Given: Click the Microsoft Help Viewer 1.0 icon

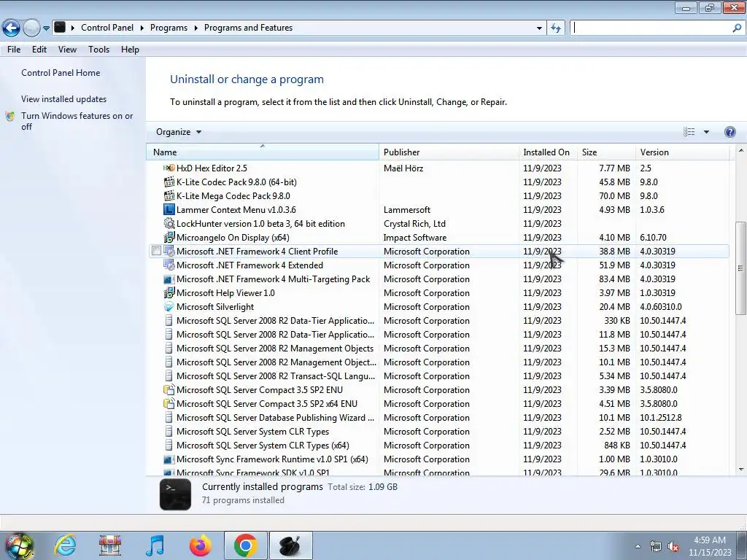Looking at the screenshot, I should click(x=169, y=293).
